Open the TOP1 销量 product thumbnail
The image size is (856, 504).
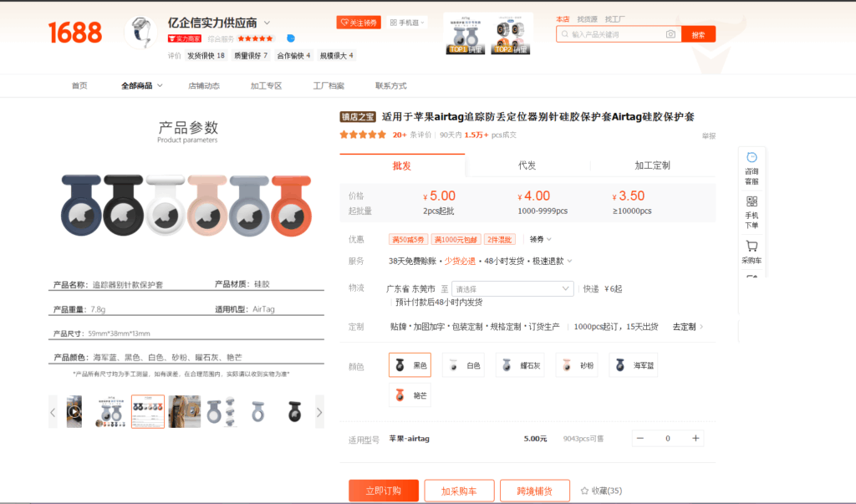coord(466,33)
